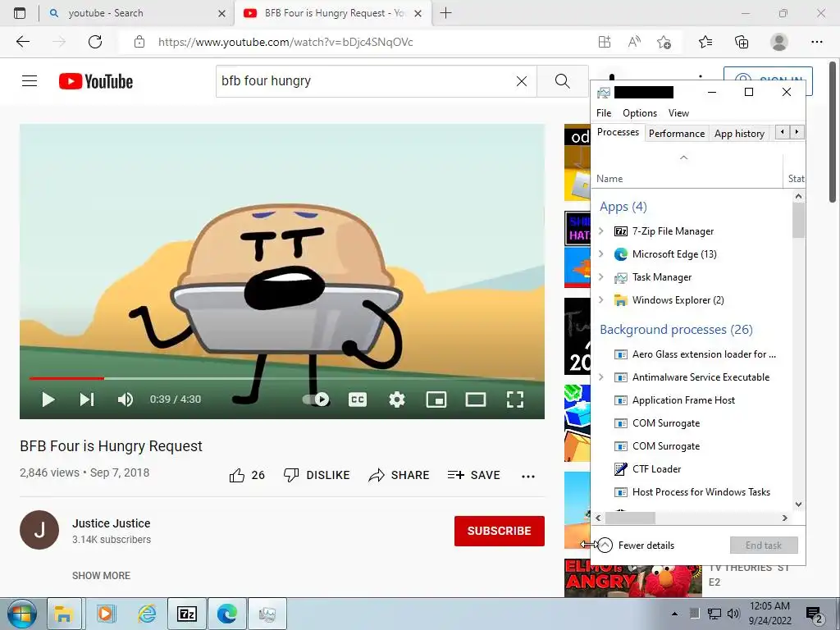Viewport: 840px width, 630px height.
Task: Toggle closed captions on video
Action: 358,399
